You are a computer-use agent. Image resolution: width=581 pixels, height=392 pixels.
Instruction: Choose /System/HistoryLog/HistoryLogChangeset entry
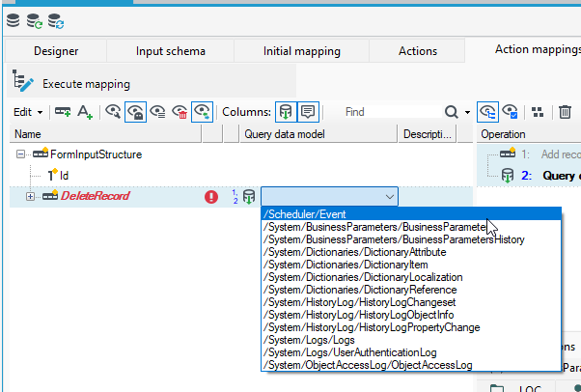click(x=411, y=302)
